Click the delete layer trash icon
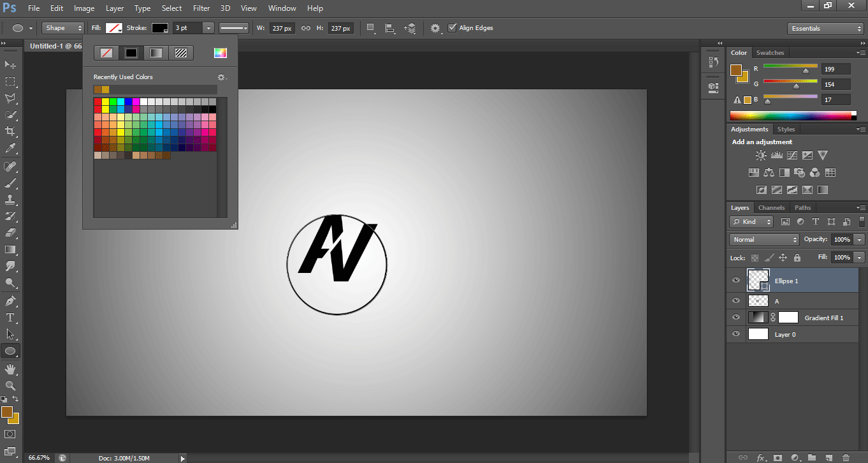Screen dimensions: 868x463 point(846,457)
